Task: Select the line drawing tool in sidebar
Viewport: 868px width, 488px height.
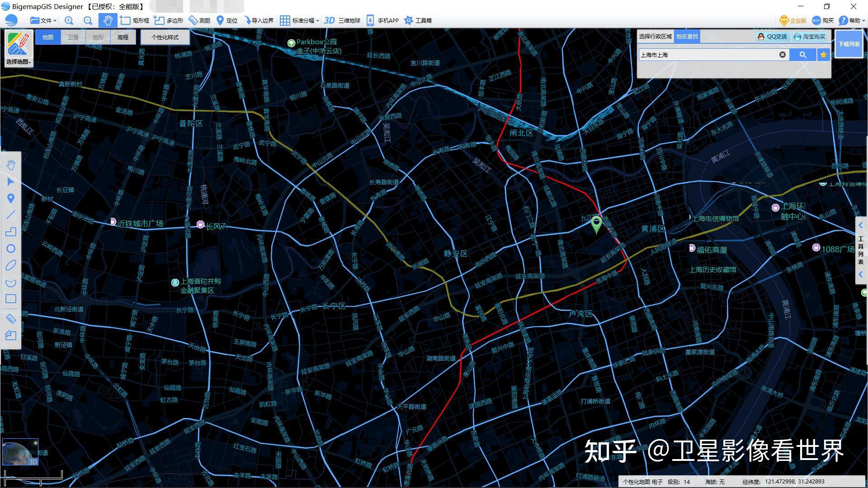Action: [11, 215]
